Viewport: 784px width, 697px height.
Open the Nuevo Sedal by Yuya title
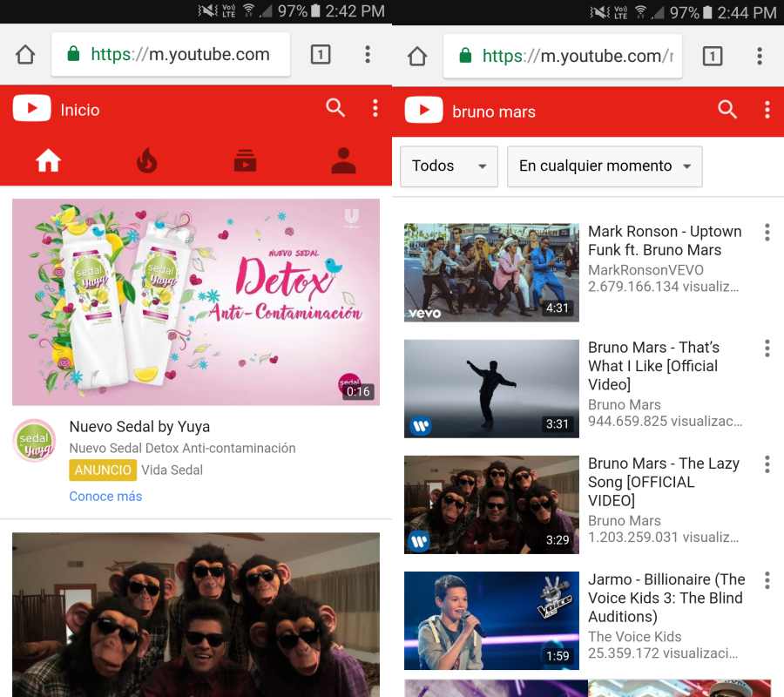139,427
